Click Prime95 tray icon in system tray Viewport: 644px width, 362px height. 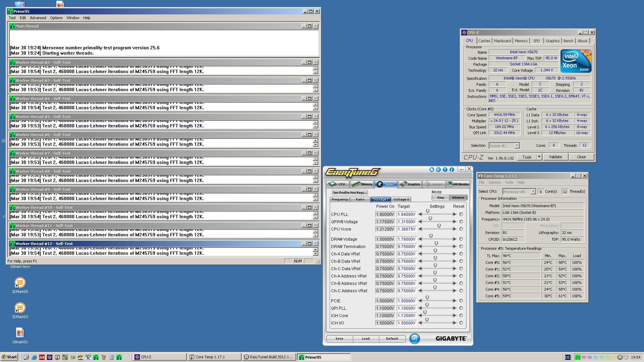point(578,358)
